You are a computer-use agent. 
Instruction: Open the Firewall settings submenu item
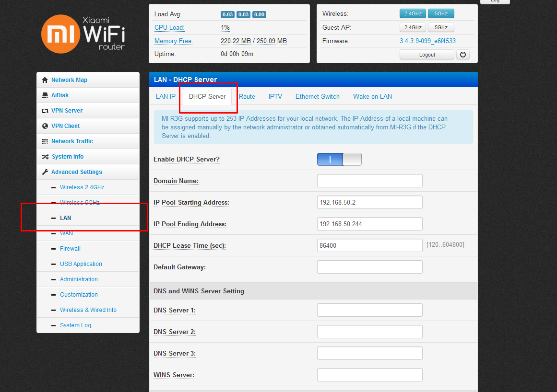click(x=70, y=249)
